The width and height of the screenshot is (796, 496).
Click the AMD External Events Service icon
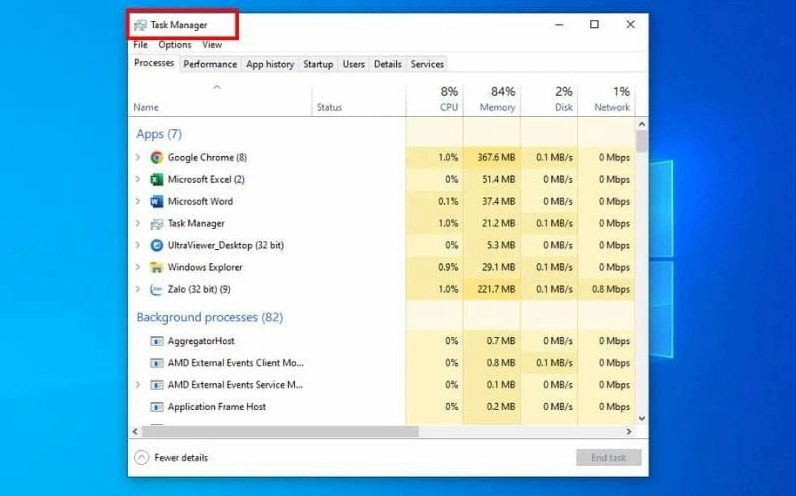(156, 385)
